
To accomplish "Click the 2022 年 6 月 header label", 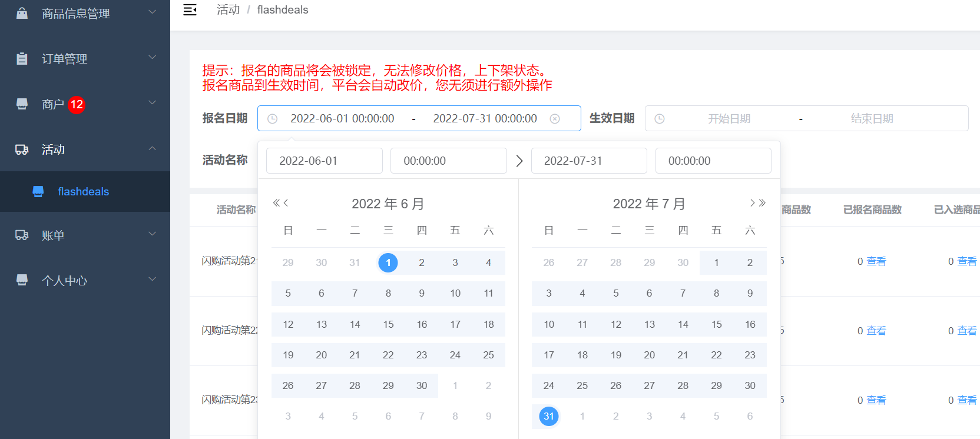I will tap(388, 204).
